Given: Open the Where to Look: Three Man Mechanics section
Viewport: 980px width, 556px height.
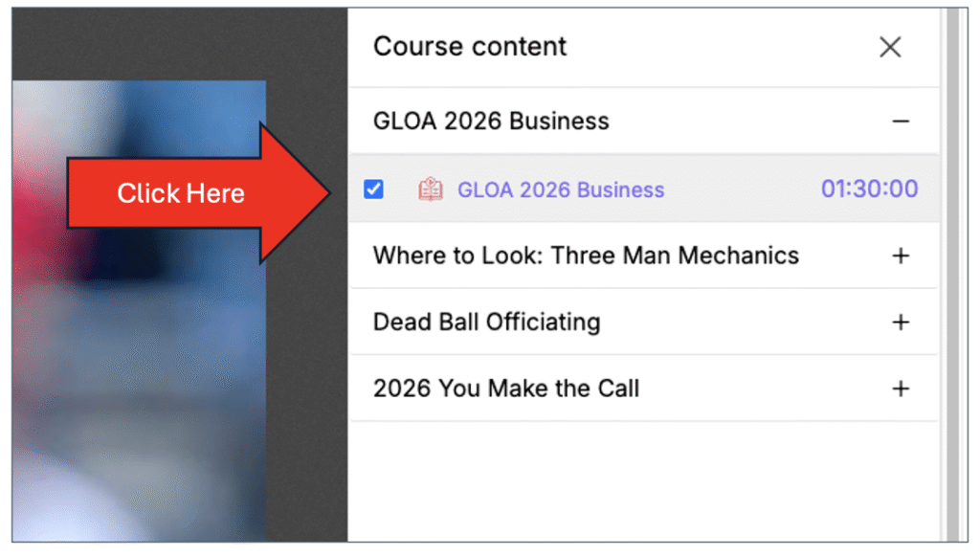Looking at the screenshot, I should click(586, 256).
